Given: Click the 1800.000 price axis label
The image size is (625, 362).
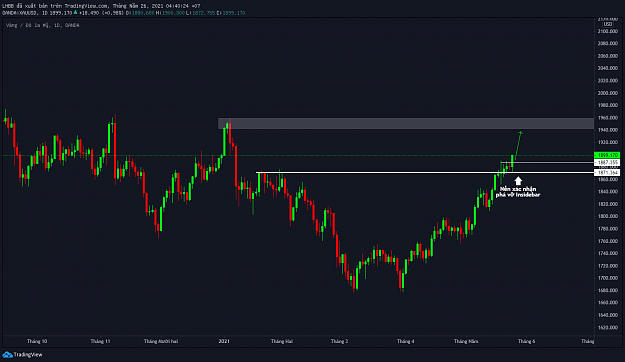Looking at the screenshot, I should (x=608, y=216).
